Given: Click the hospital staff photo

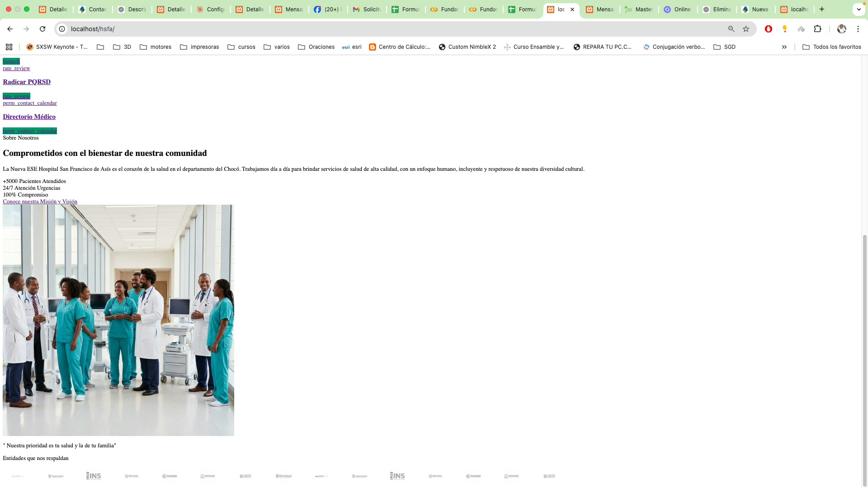Looking at the screenshot, I should 118,320.
